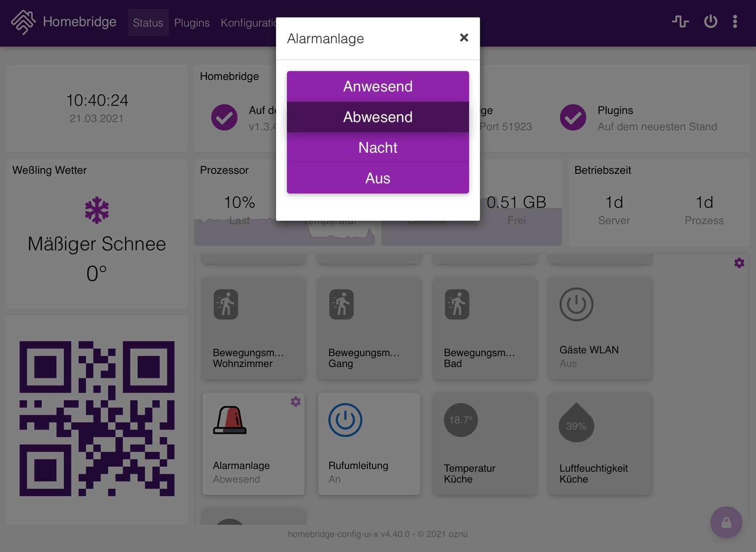Click the Plugins 'Auf dem neuesten Stand' text

[657, 126]
